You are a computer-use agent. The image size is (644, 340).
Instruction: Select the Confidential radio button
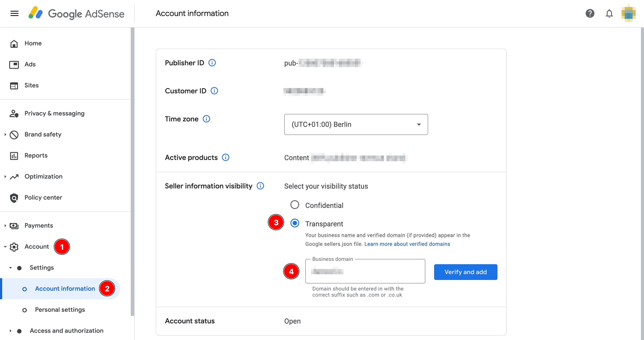[295, 205]
